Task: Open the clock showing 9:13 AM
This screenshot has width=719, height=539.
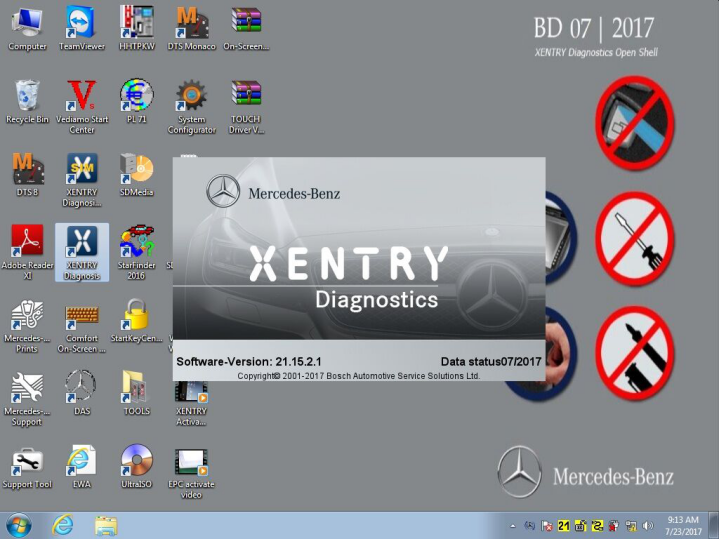Action: click(683, 526)
